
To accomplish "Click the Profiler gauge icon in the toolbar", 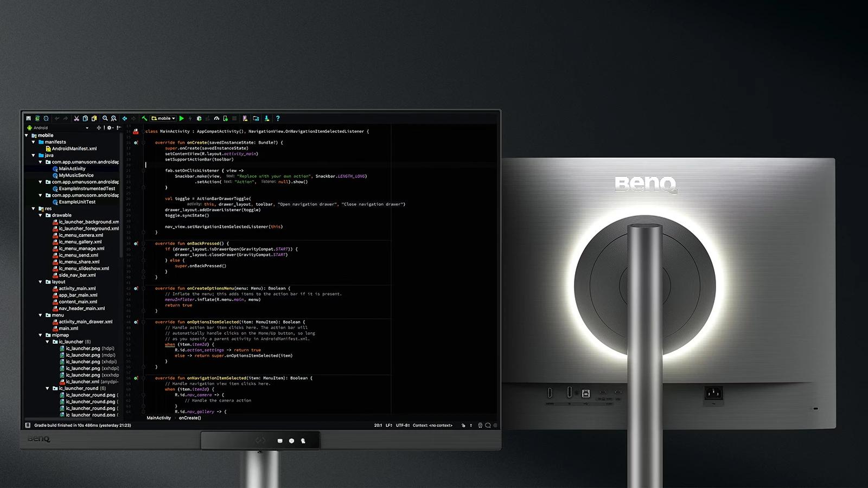I will (x=215, y=118).
